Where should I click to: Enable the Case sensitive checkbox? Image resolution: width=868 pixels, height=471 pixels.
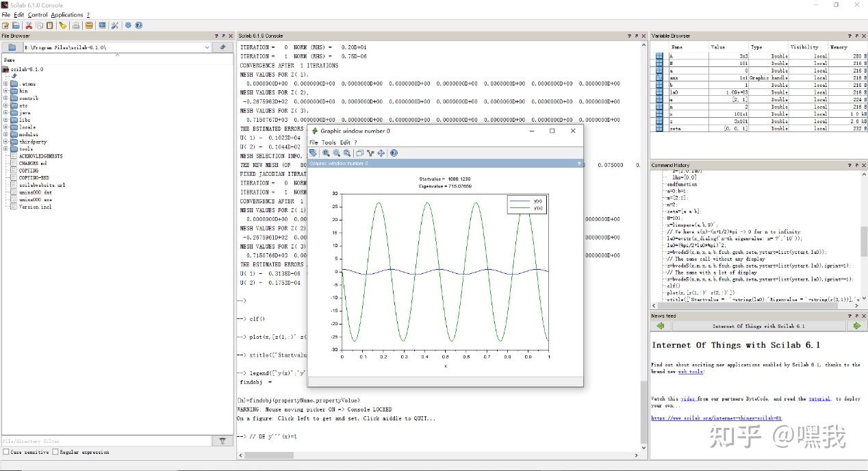coord(6,452)
